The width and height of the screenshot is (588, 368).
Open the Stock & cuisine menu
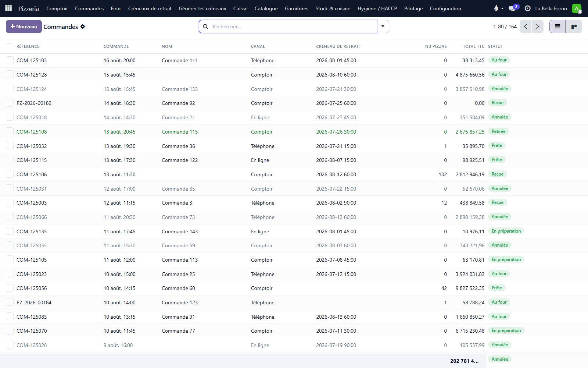pyautogui.click(x=333, y=8)
